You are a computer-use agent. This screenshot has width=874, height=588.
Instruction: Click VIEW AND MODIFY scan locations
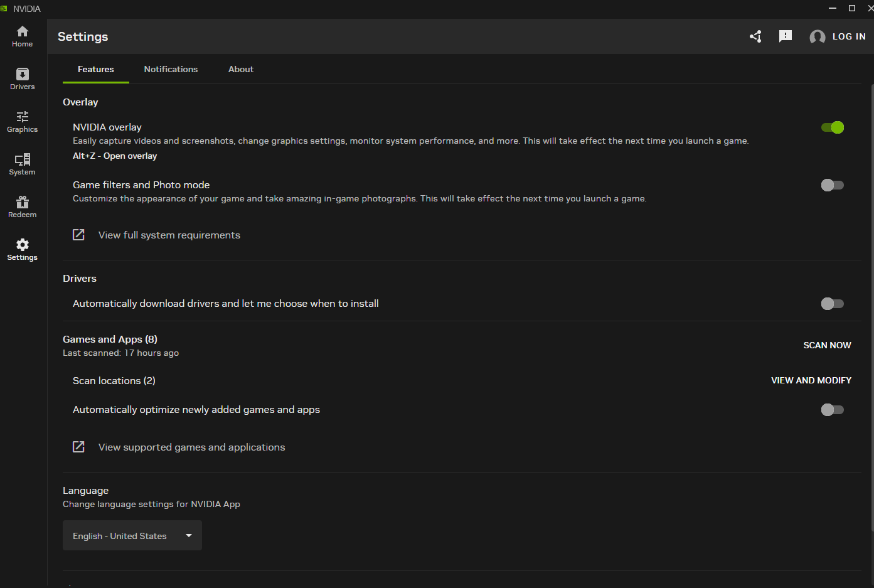point(811,380)
